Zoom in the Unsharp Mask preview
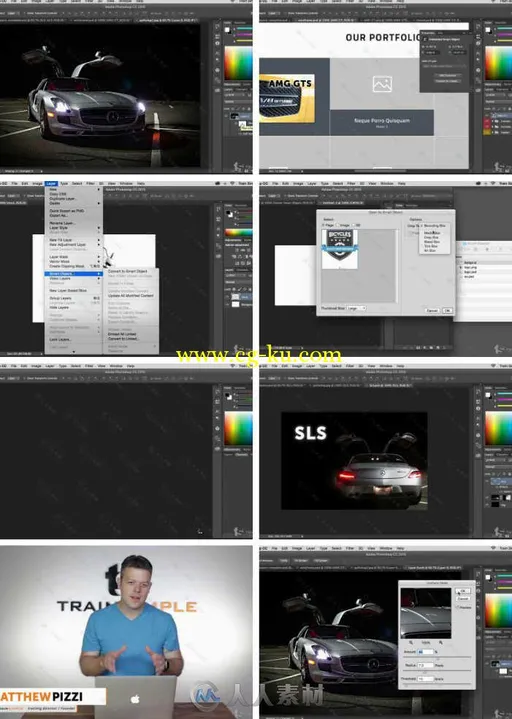 pos(441,642)
